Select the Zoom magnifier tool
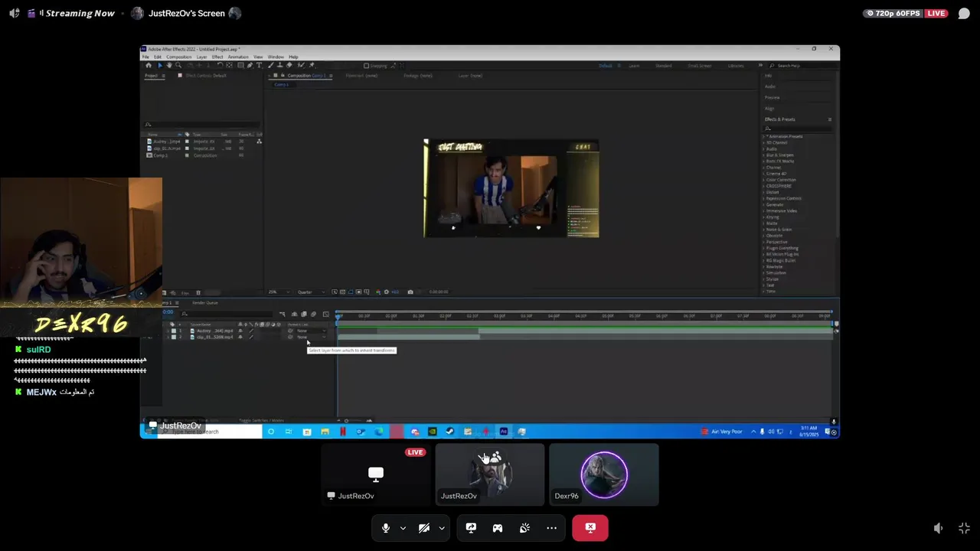Screen dimensions: 980x551 (178, 65)
